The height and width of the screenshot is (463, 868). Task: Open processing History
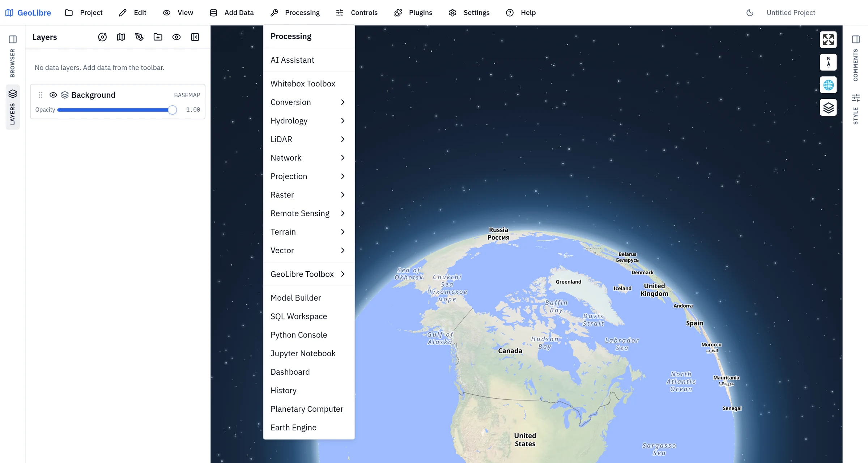point(309,391)
